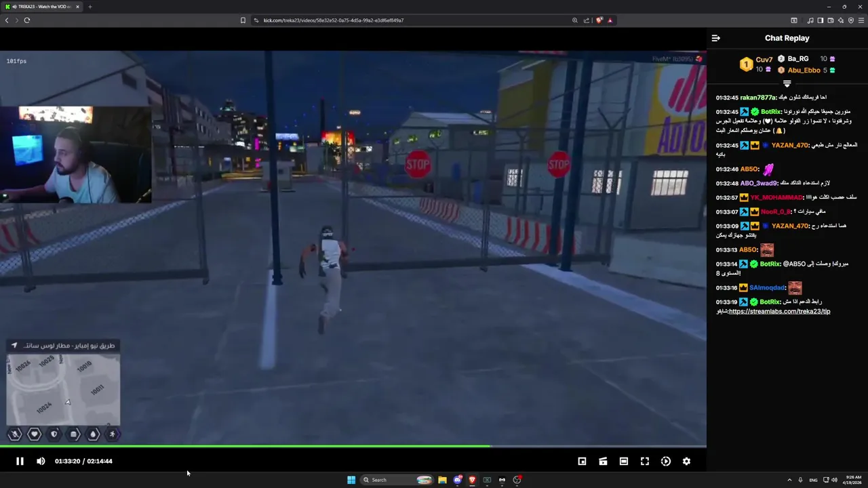Expand the gift leaderboard arrow
The width and height of the screenshot is (868, 488).
(787, 84)
